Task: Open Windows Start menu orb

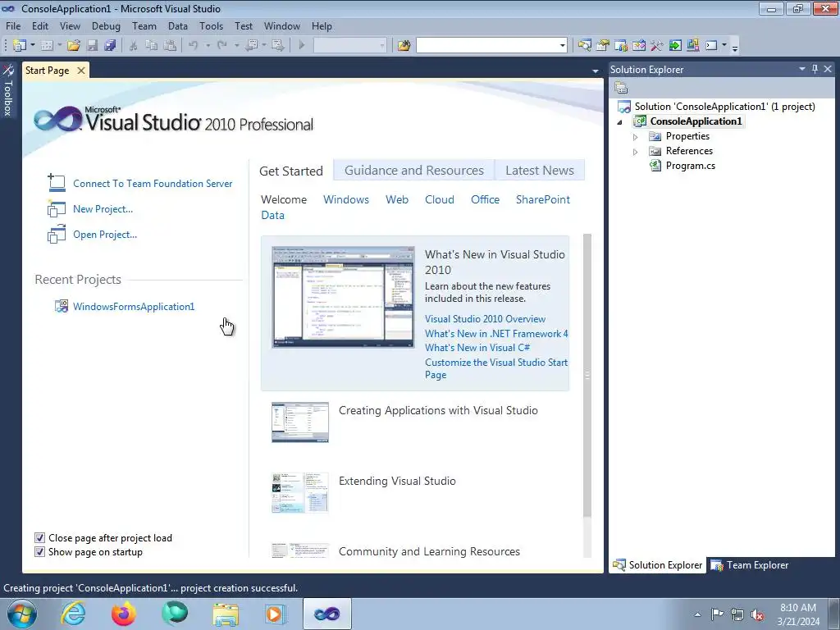Action: [22, 614]
